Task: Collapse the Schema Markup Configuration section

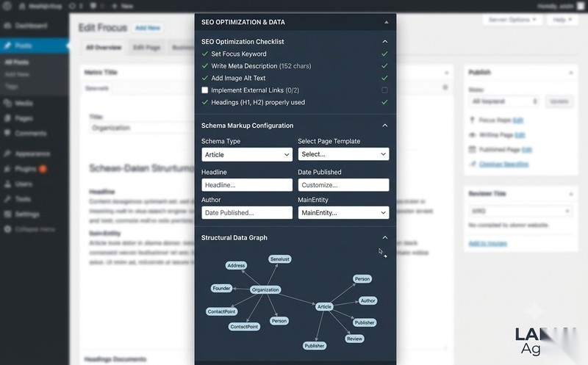Action: (384, 126)
